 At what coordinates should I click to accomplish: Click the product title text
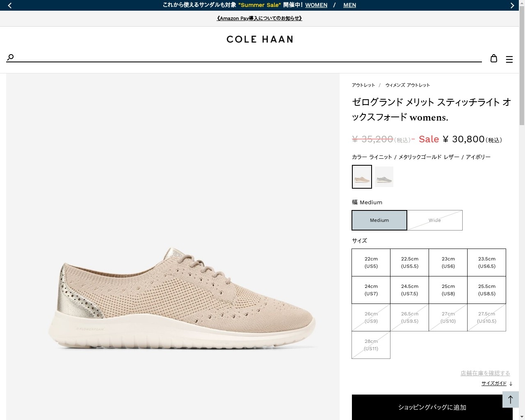(431, 110)
